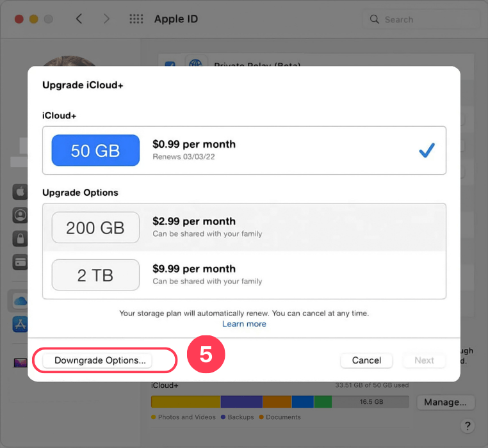The width and height of the screenshot is (488, 448).
Task: Select Name, Phone, Email person icon
Action: [x=20, y=215]
